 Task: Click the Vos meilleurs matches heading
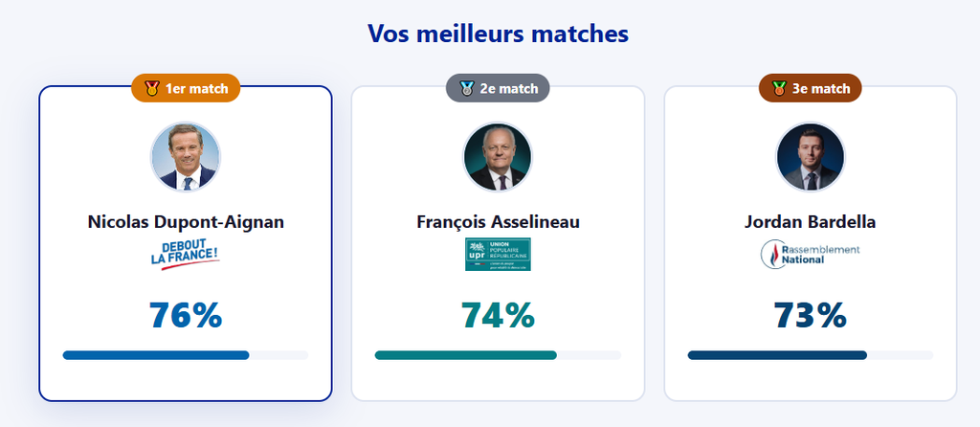pyautogui.click(x=498, y=34)
